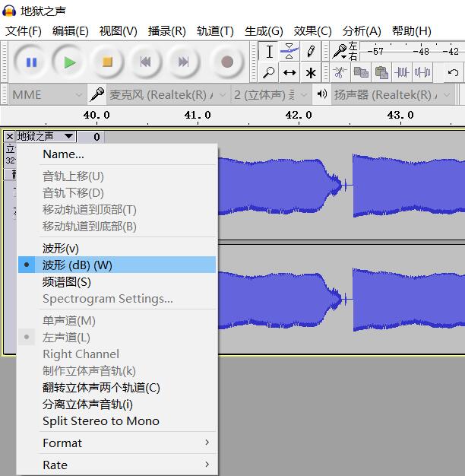Open the 轨道(T) menu

[215, 31]
